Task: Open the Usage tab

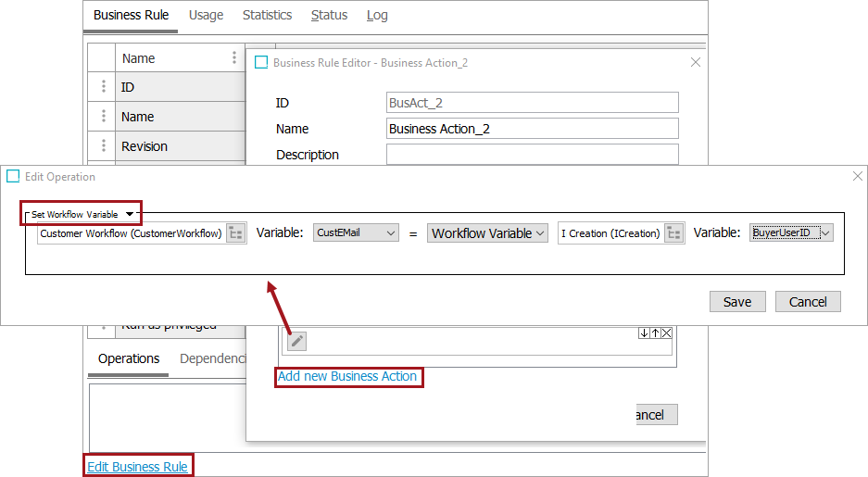Action: 206,15
